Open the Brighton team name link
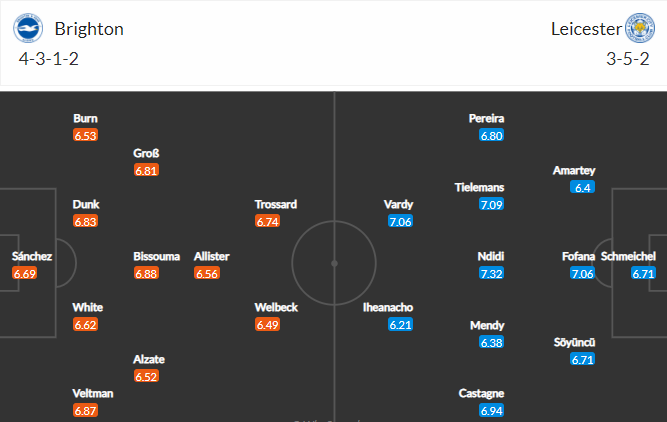The height and width of the screenshot is (422, 667). pyautogui.click(x=89, y=29)
